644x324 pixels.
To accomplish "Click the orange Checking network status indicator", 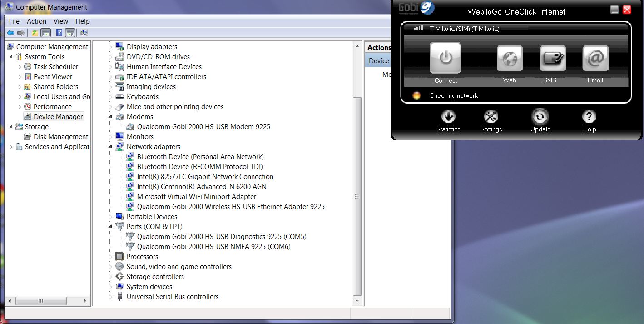I will coord(416,95).
